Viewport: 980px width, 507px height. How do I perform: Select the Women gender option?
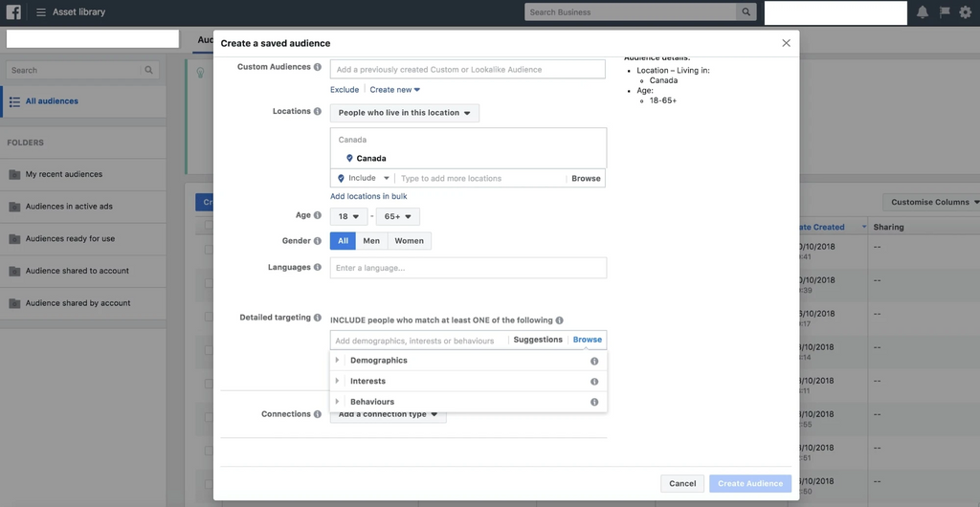tap(409, 241)
